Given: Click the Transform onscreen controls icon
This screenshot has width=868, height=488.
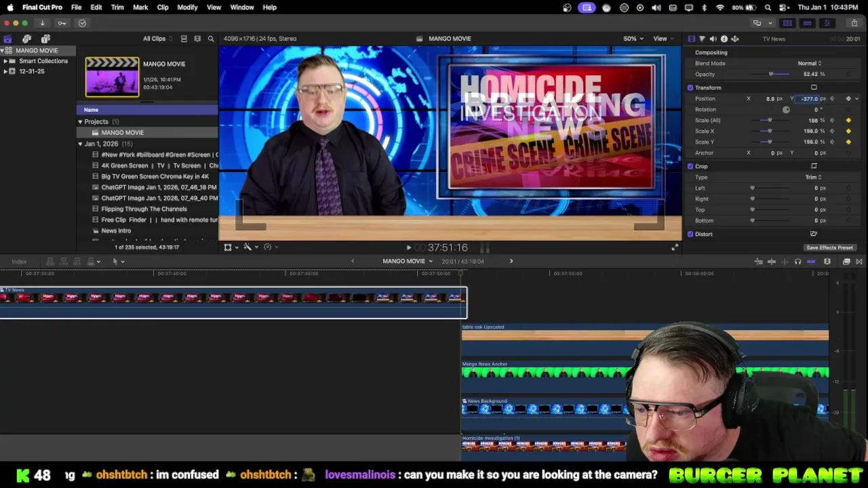Looking at the screenshot, I should coord(814,87).
